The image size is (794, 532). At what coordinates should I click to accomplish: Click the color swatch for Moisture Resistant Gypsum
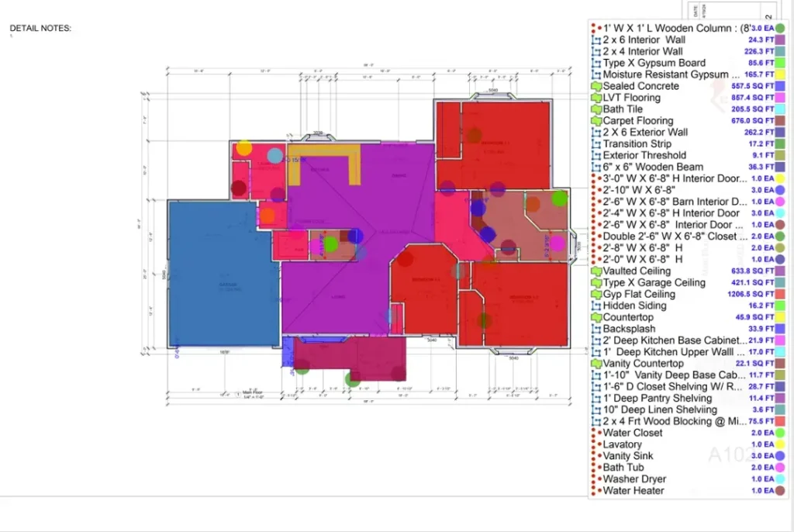point(780,74)
